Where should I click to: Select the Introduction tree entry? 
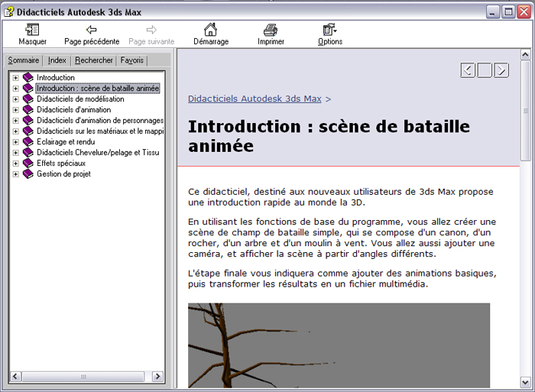pyautogui.click(x=56, y=77)
